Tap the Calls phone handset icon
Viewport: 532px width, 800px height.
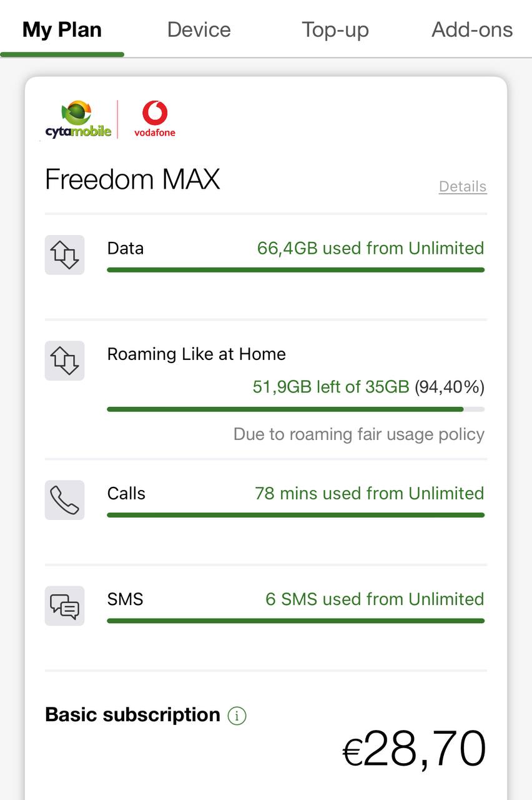coord(64,500)
